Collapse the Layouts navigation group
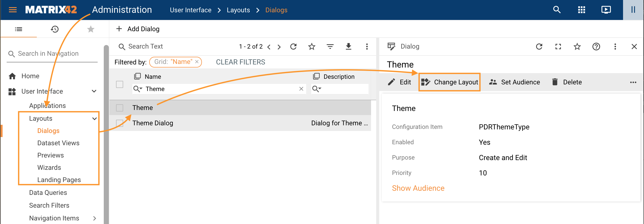The height and width of the screenshot is (224, 644). (94, 119)
